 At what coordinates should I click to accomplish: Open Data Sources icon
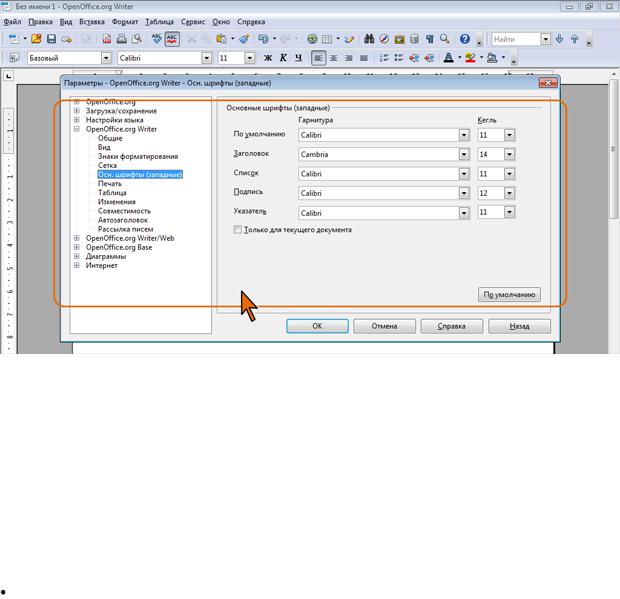pyautogui.click(x=414, y=39)
